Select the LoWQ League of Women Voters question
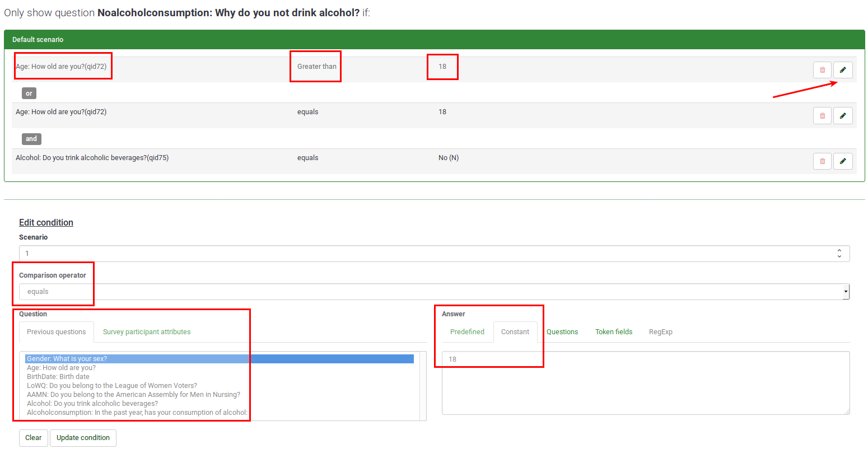Screen dimensions: 868x449 coord(220,386)
